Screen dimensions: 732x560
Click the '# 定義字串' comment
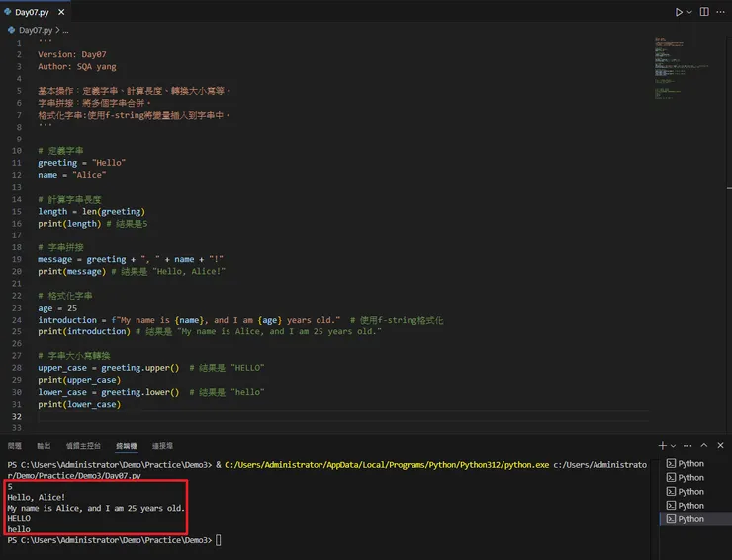pos(60,150)
